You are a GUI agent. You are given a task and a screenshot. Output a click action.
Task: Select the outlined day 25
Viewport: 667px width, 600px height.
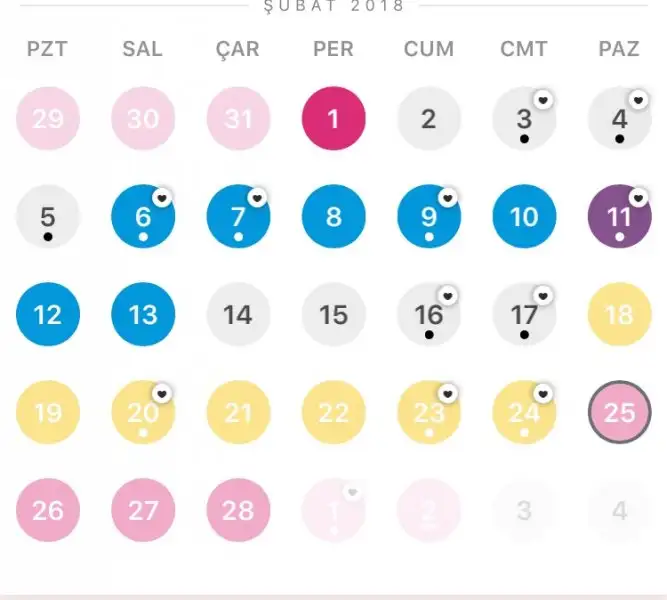(620, 413)
